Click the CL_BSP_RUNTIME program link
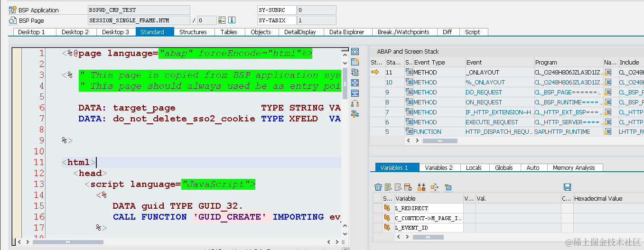 [568, 102]
